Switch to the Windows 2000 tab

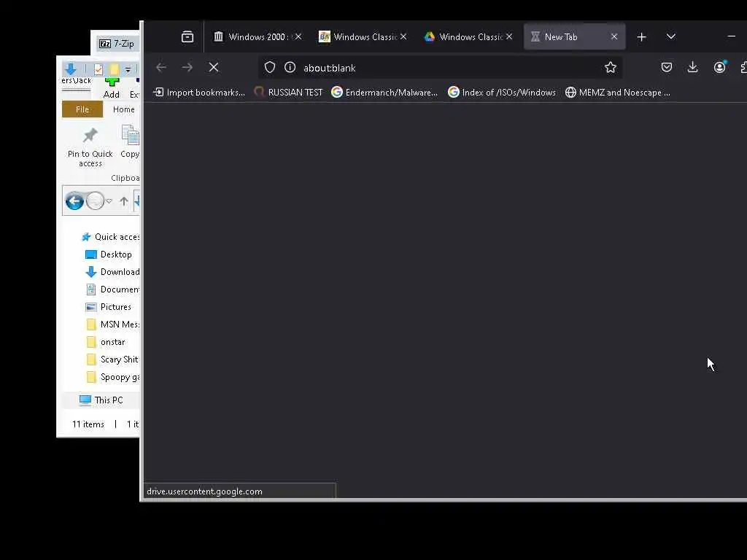(258, 36)
